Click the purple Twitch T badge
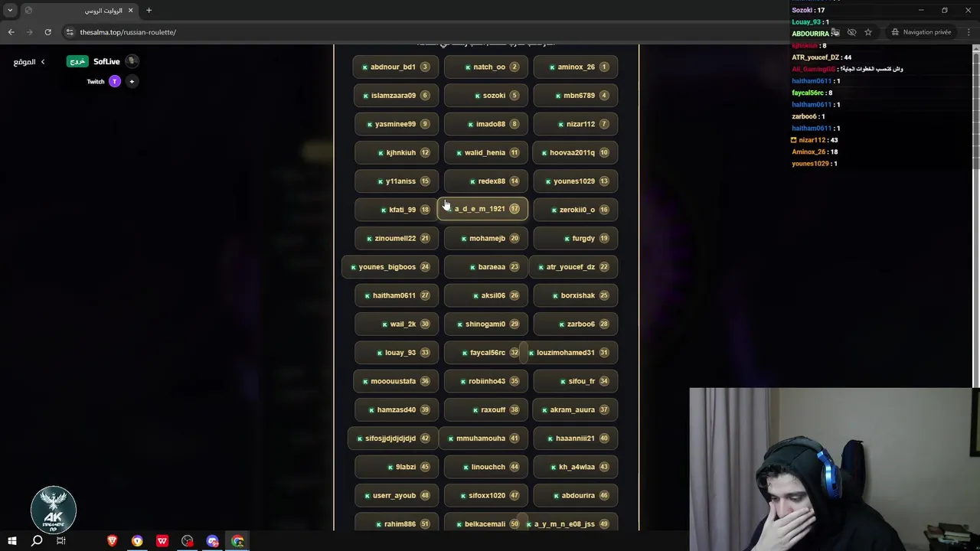Screen dimensions: 980x551 coord(115,81)
